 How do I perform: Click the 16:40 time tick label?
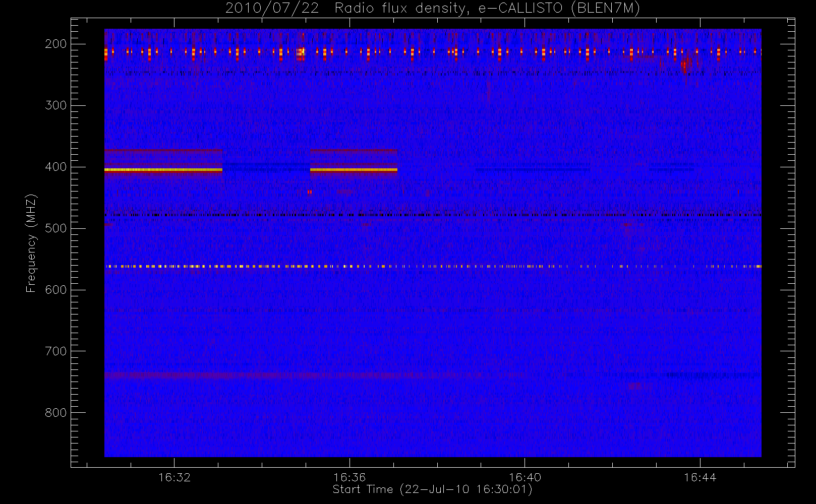point(525,477)
